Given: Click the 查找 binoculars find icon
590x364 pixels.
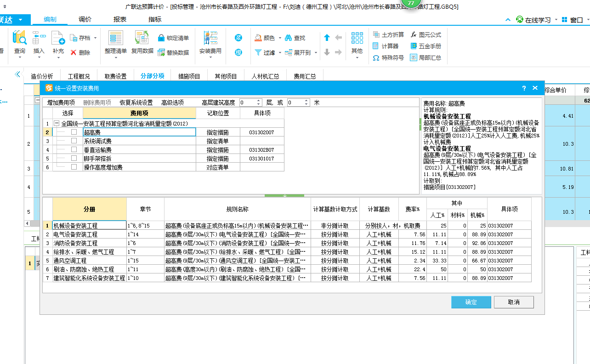Looking at the screenshot, I should point(289,38).
